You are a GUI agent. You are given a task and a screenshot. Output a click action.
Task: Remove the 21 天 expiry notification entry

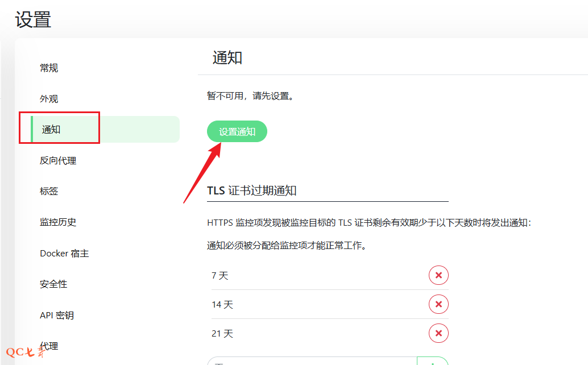(x=438, y=333)
